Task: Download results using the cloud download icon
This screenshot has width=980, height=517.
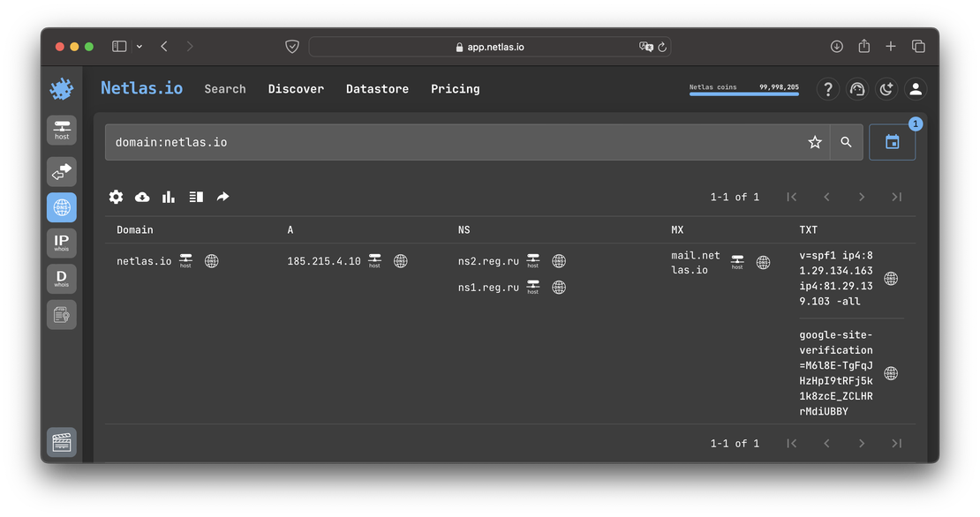Action: tap(142, 197)
